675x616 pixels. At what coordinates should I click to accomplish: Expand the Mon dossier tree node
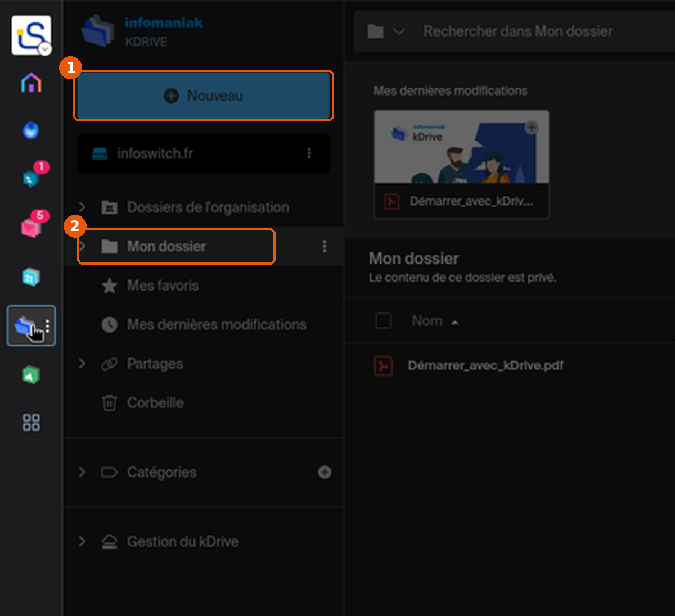coord(82,246)
